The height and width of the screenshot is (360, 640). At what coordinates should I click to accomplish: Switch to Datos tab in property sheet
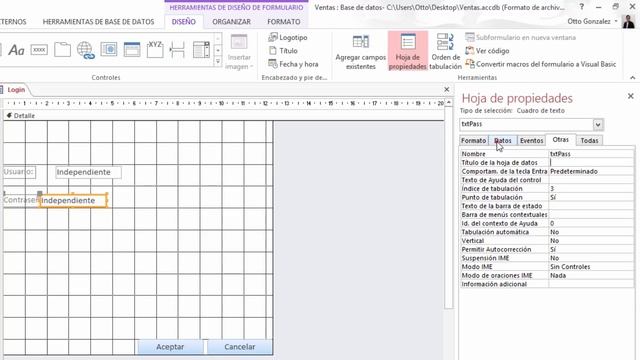tap(503, 140)
